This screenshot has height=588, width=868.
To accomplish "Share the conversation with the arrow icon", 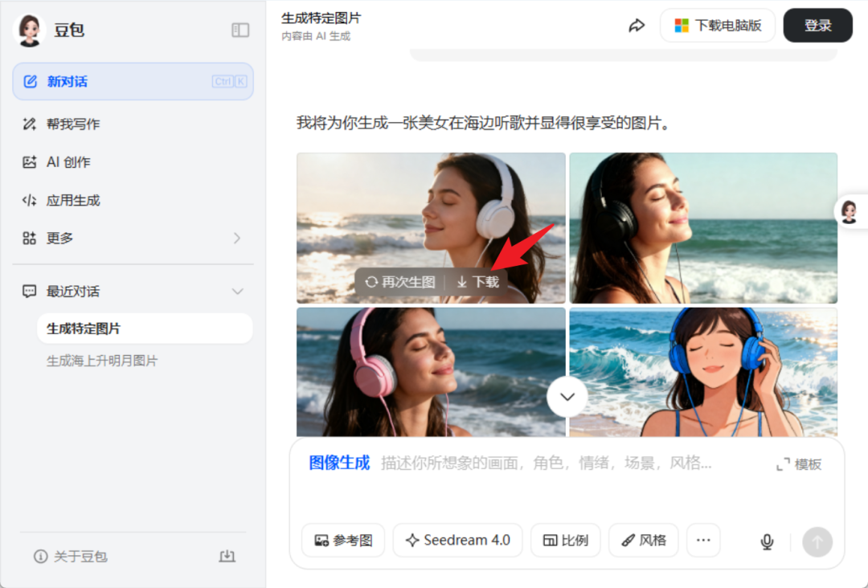I will (x=637, y=26).
